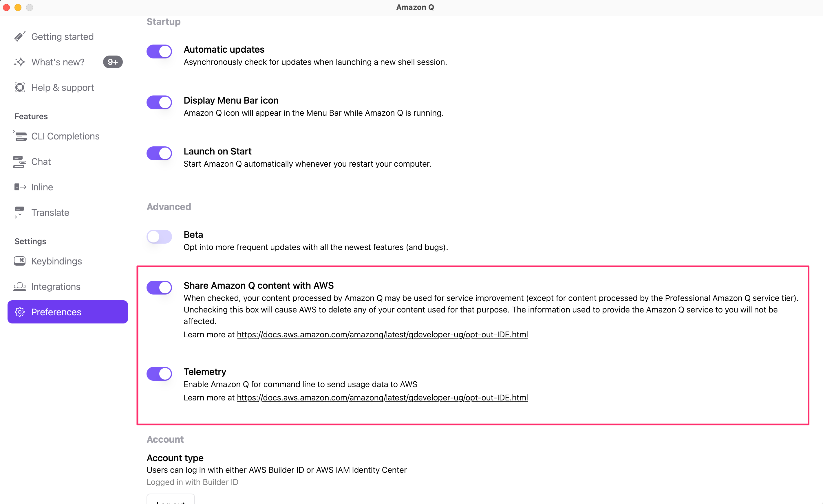Click the Getting started rocket icon
This screenshot has height=504, width=823.
[20, 36]
